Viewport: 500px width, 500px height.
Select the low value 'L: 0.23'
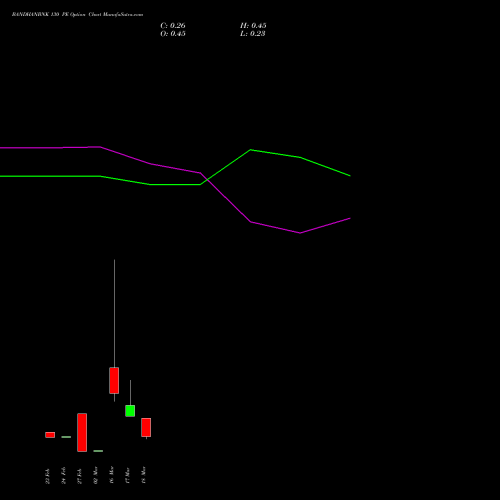click(x=253, y=34)
